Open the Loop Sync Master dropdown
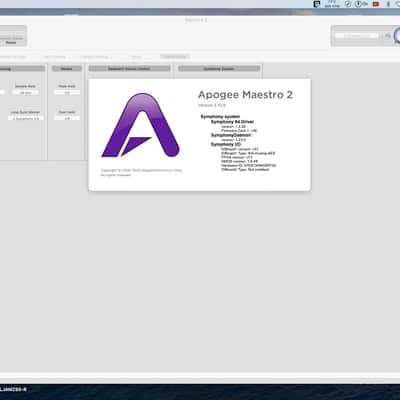Screen dimensions: 400x400 [25, 118]
